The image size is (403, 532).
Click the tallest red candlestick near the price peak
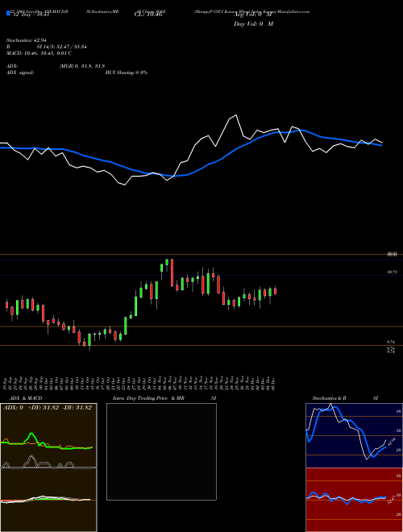[172, 272]
